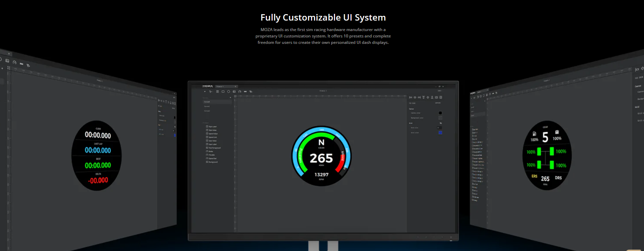Select the dial gauge tool in center toolbar
Image resolution: width=644 pixels, height=251 pixels.
[x=240, y=91]
